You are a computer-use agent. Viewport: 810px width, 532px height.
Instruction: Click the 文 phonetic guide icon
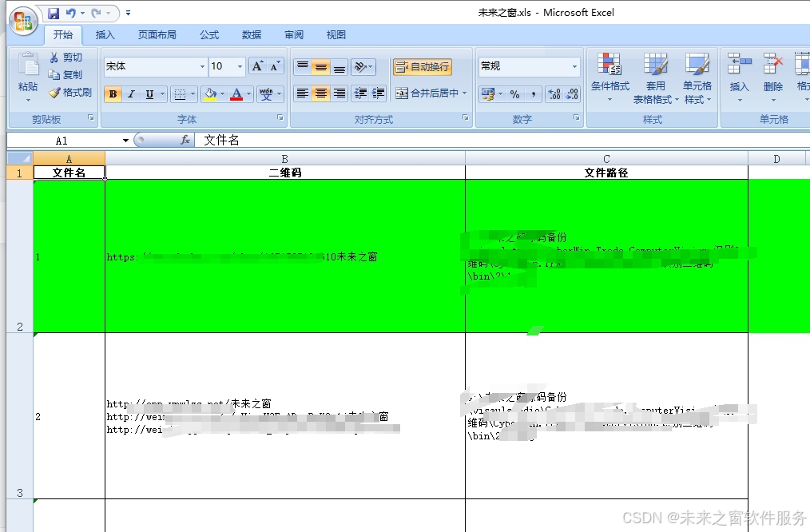click(266, 94)
